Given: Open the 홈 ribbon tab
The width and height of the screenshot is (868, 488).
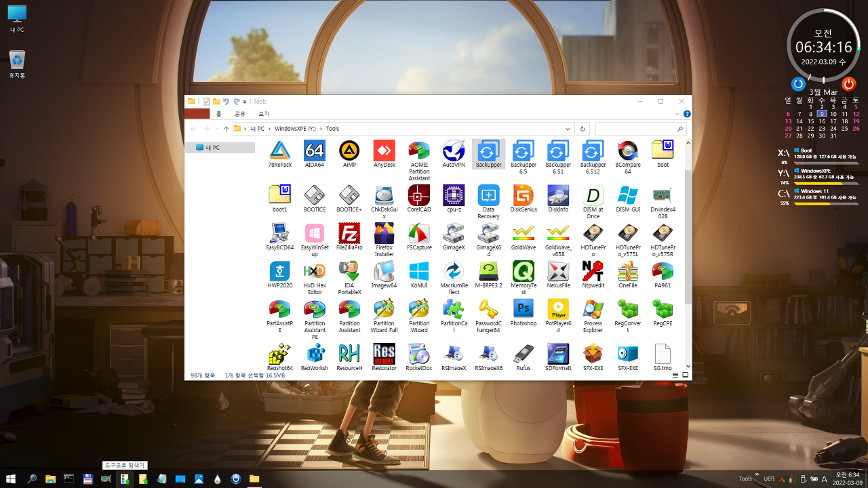Looking at the screenshot, I should click(x=218, y=114).
